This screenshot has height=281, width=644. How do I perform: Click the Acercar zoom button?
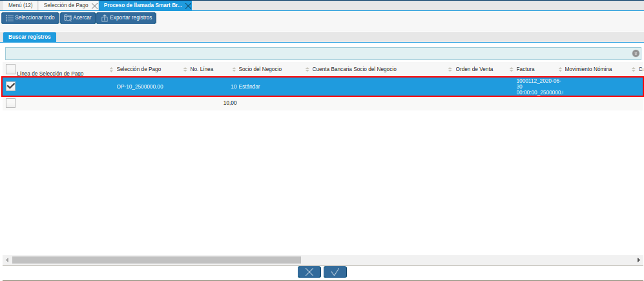pyautogui.click(x=78, y=18)
